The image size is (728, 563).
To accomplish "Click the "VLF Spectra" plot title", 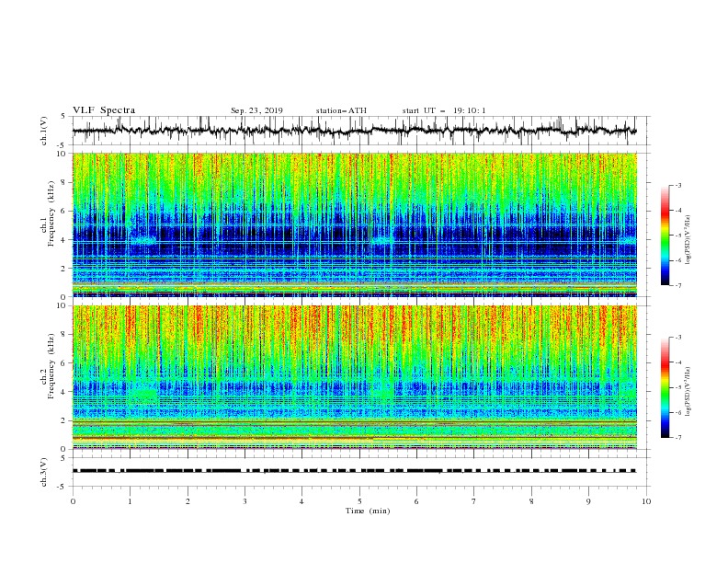I will 104,110.
